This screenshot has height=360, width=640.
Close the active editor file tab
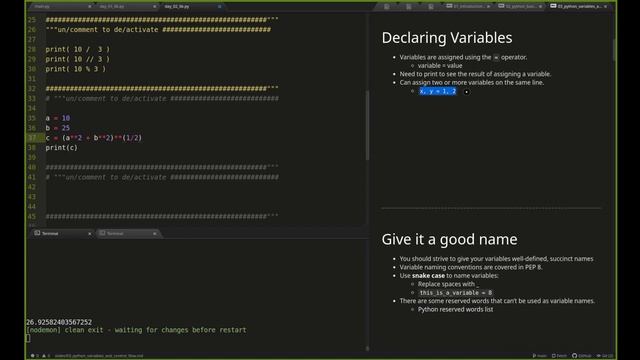tap(220, 7)
